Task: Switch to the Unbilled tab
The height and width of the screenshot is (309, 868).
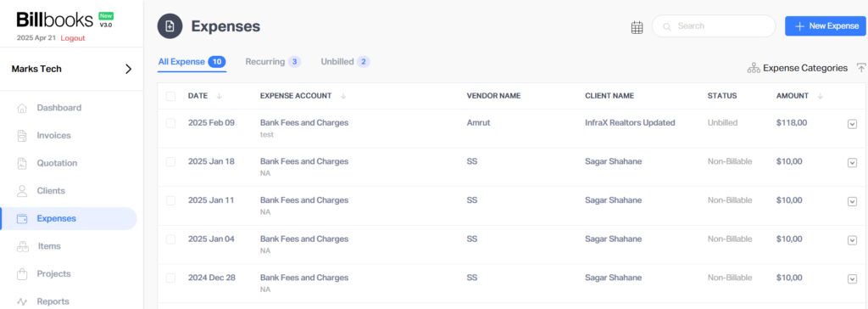Action: click(345, 62)
